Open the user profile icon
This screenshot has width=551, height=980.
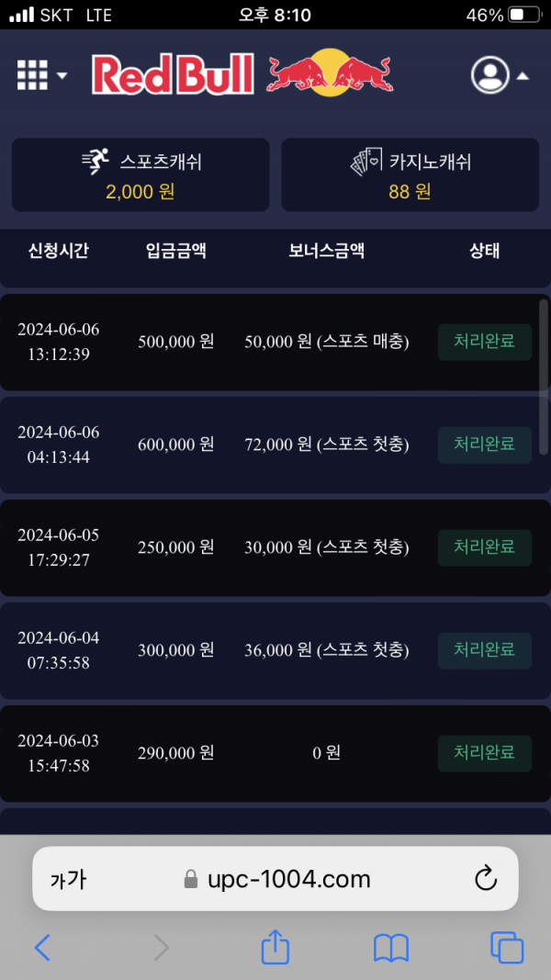[490, 75]
